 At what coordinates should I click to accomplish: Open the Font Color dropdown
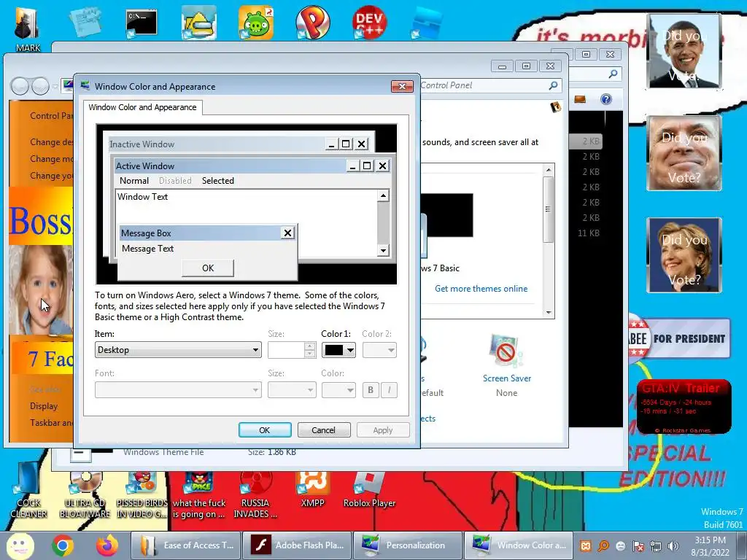click(x=338, y=390)
